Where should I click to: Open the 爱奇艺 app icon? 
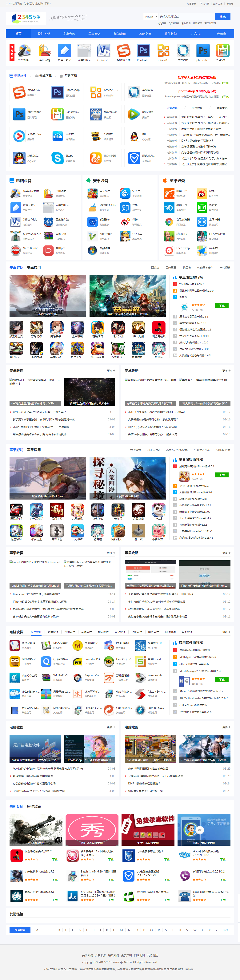pyautogui.click(x=202, y=207)
